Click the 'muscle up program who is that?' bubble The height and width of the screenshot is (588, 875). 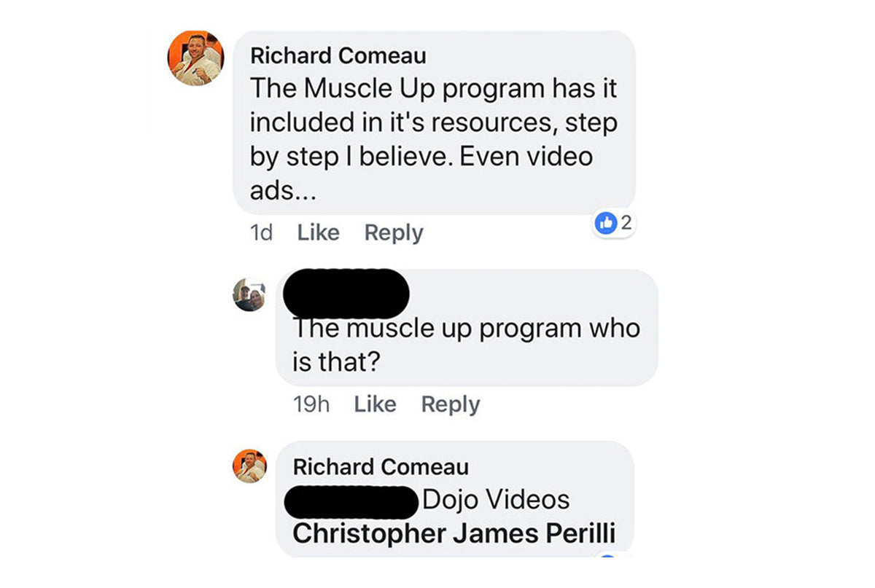[x=467, y=328]
